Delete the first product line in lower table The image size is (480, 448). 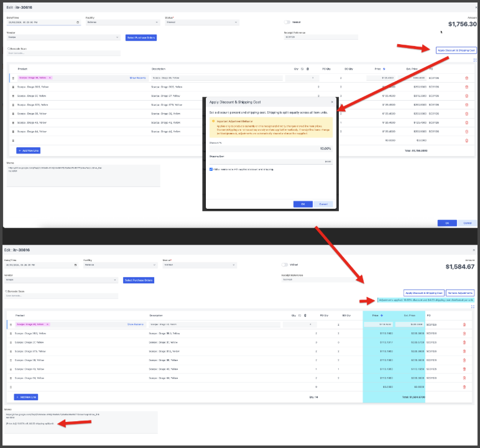[464, 324]
